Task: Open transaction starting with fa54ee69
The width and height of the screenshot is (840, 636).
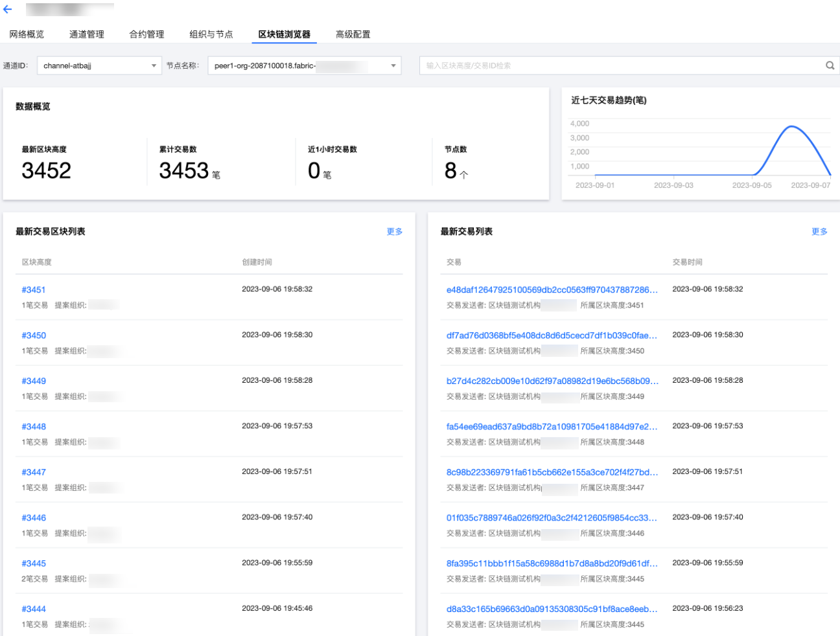Action: 552,427
